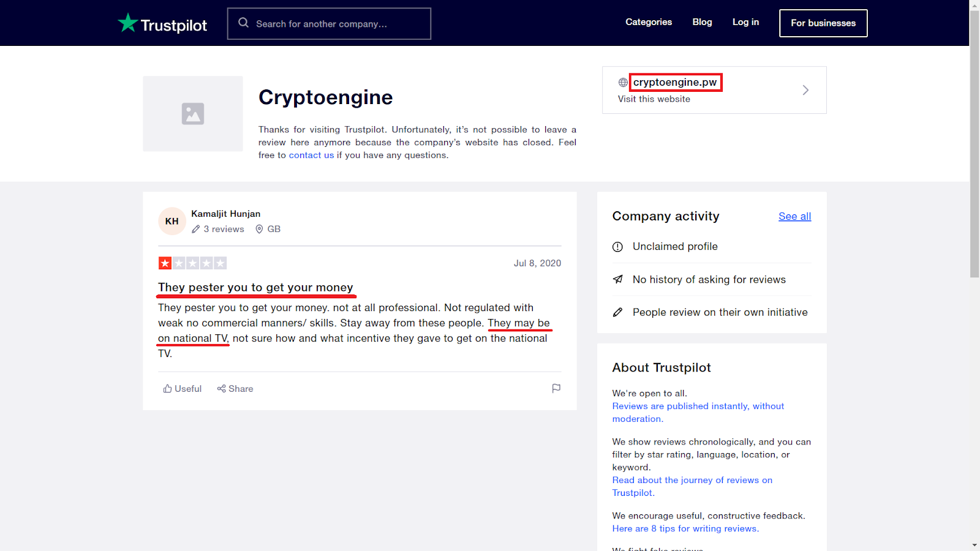980x551 pixels.
Task: Click the scrollbar down arrow
Action: 974,545
